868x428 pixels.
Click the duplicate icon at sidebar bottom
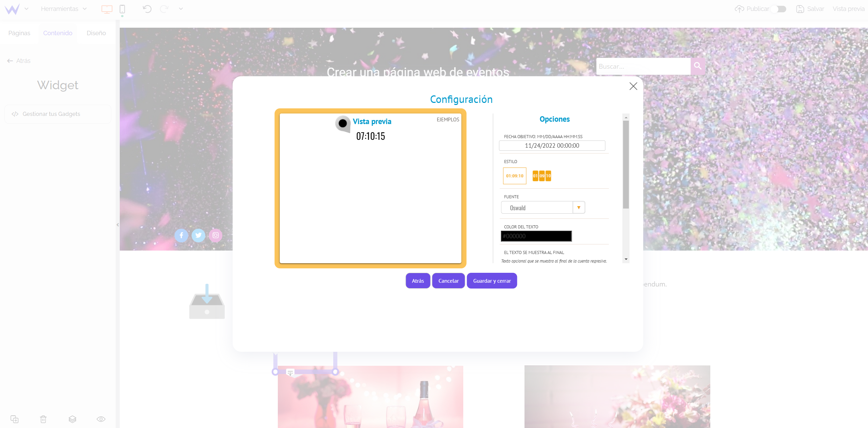[x=14, y=419]
